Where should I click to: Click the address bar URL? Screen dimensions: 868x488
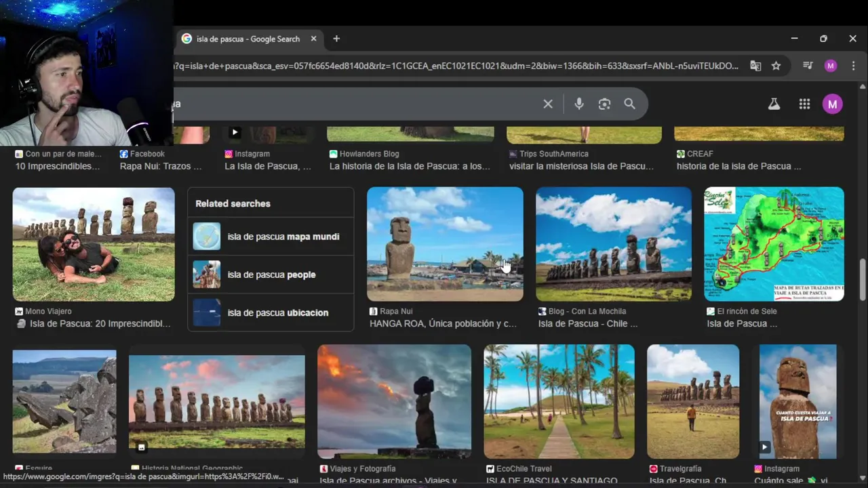click(x=456, y=66)
